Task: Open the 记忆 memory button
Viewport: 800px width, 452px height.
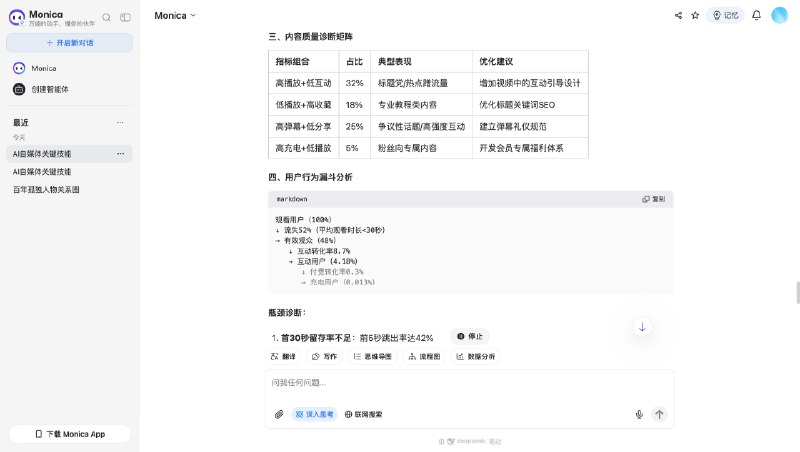Action: (725, 16)
